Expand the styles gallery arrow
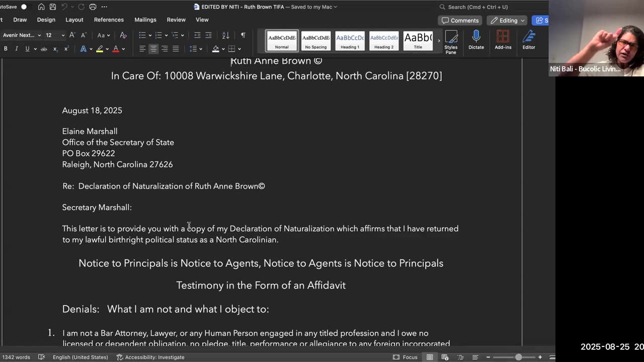The image size is (644, 362). [x=439, y=40]
